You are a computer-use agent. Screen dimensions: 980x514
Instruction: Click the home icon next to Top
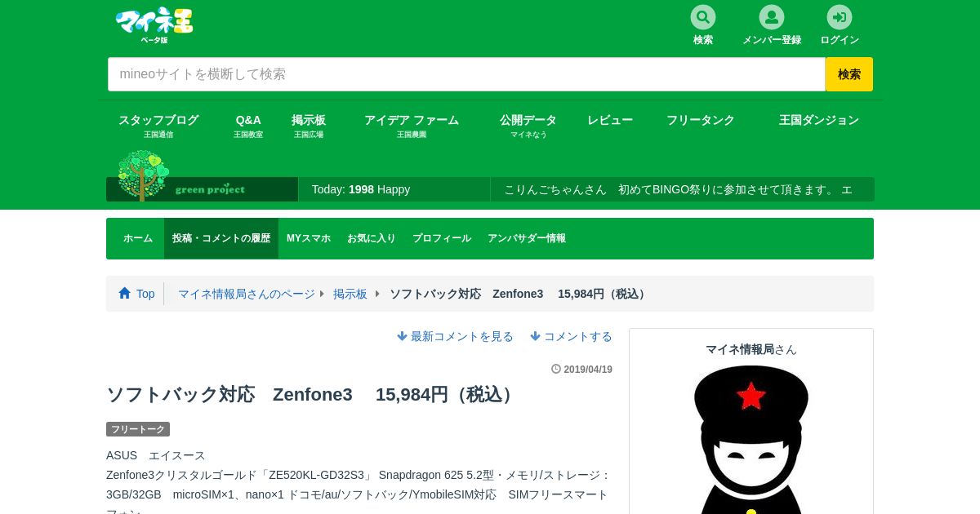click(125, 293)
